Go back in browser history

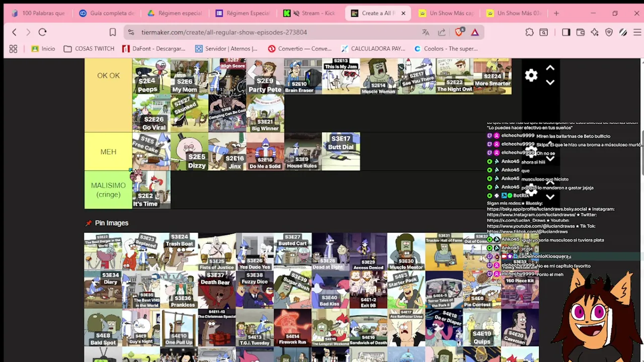click(x=14, y=32)
